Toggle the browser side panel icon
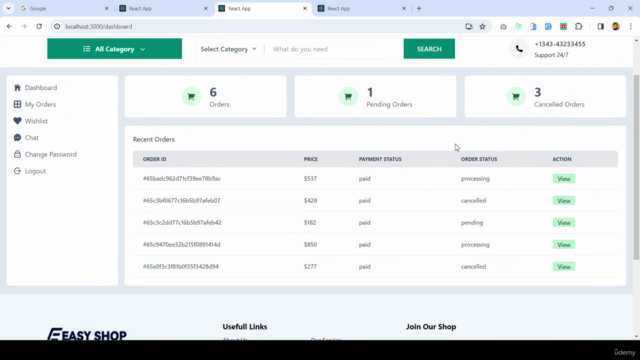Viewport: 640px width, 360px height. 600,27
